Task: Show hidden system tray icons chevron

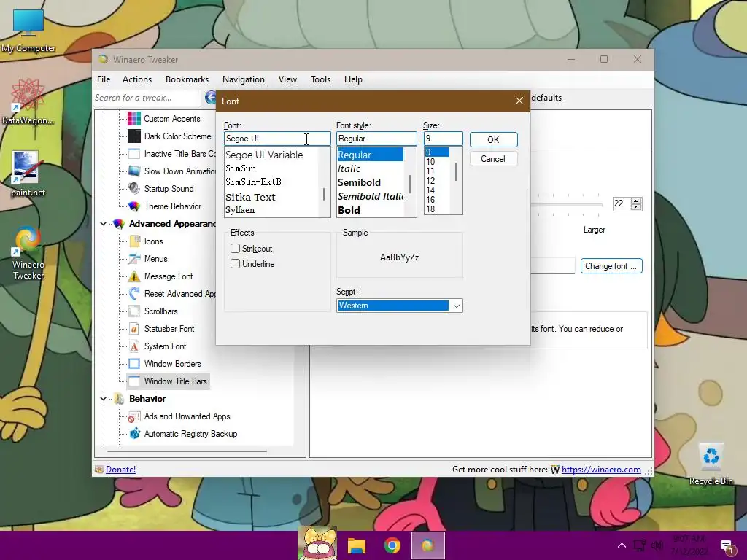Action: click(x=622, y=545)
